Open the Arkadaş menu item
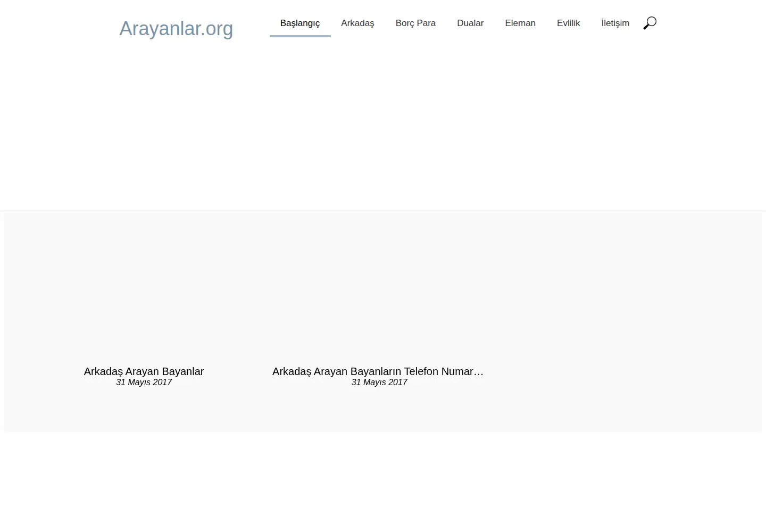This screenshot has height=532, width=766. coord(357,23)
